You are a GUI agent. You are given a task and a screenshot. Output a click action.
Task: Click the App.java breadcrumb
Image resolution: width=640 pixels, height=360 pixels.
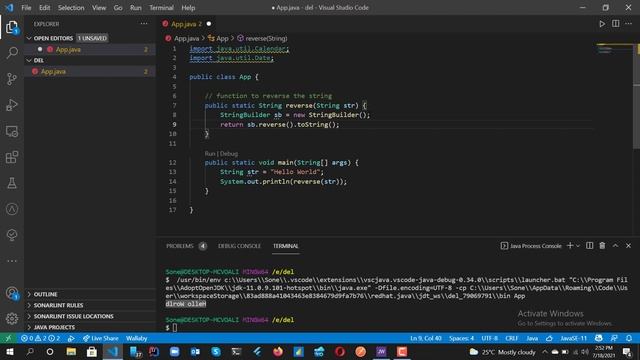pyautogui.click(x=187, y=38)
